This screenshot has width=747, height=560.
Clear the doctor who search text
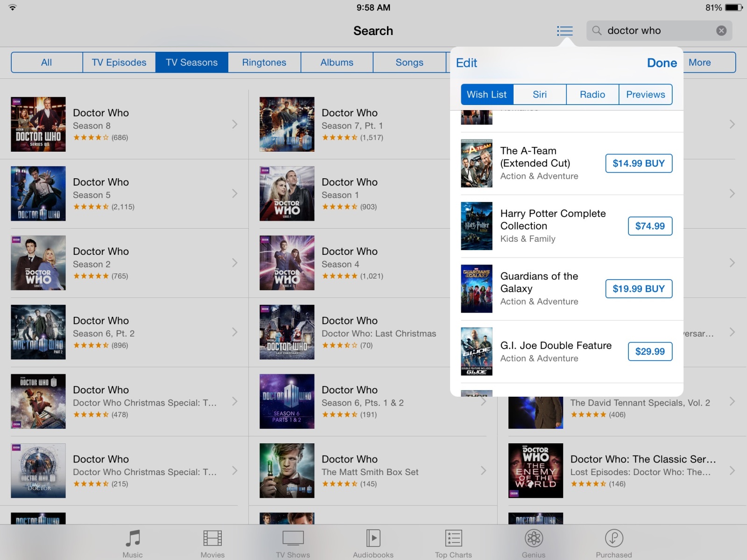click(x=721, y=31)
